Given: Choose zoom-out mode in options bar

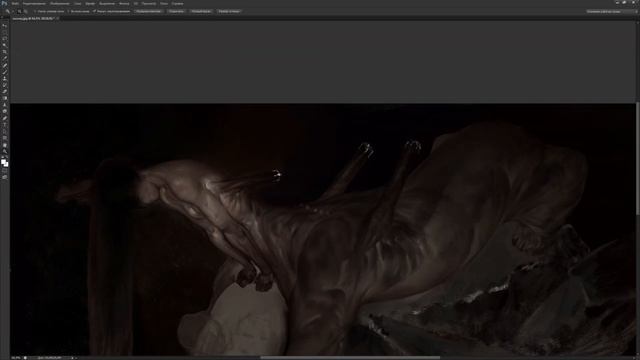Looking at the screenshot, I should (25, 11).
